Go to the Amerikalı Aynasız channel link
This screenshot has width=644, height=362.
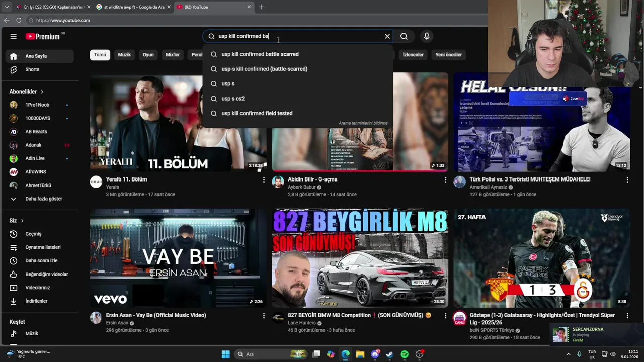point(488,187)
